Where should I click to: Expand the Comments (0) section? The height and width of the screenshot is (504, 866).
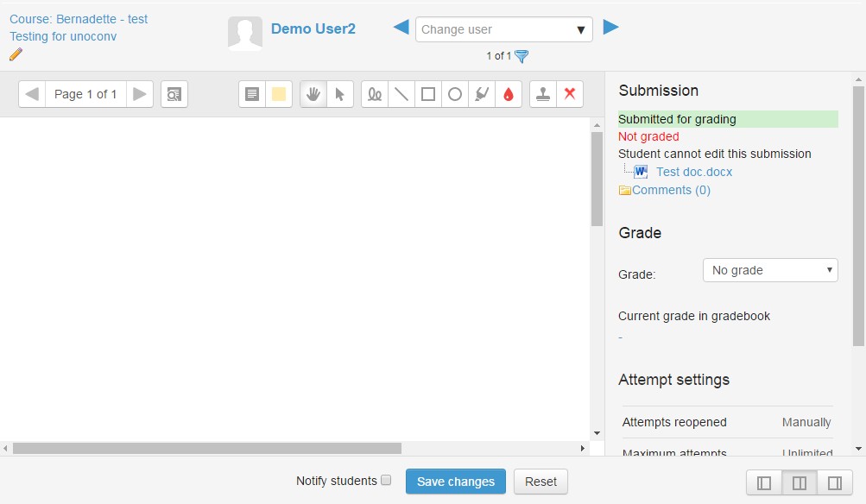pyautogui.click(x=670, y=190)
